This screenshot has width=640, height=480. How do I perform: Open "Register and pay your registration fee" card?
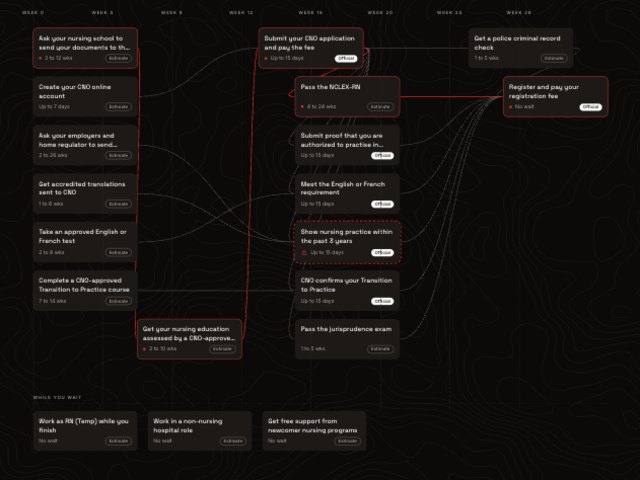coord(556,97)
